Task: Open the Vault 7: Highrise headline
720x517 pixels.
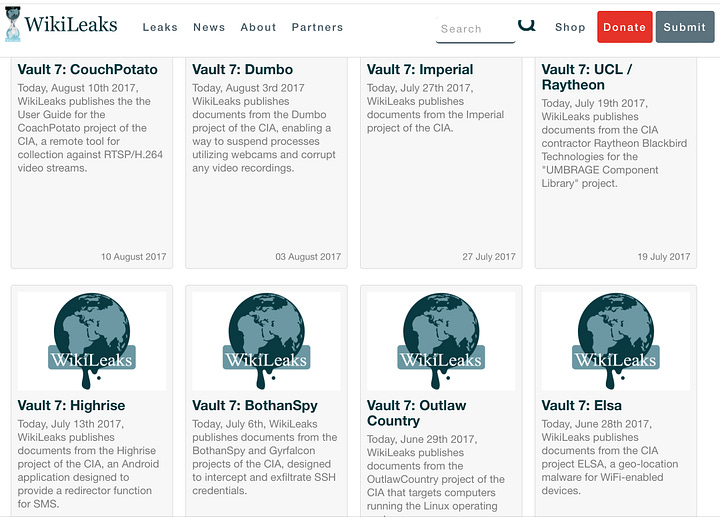Action: coord(71,405)
